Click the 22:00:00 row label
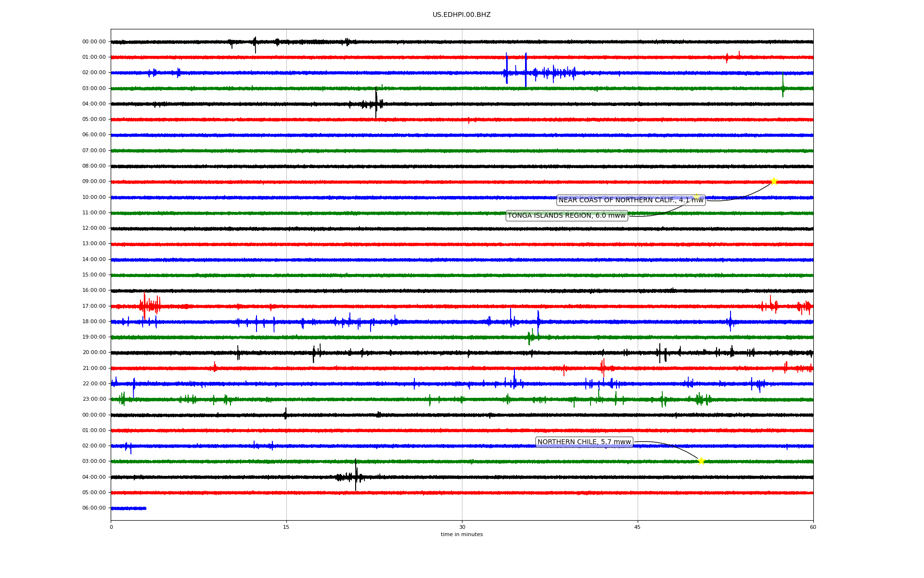The image size is (924, 578). tap(94, 384)
